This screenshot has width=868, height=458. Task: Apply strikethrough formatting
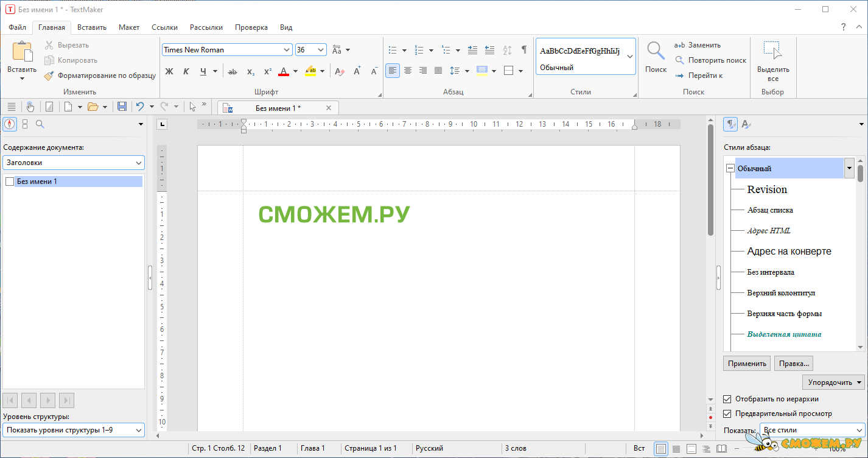pyautogui.click(x=233, y=71)
